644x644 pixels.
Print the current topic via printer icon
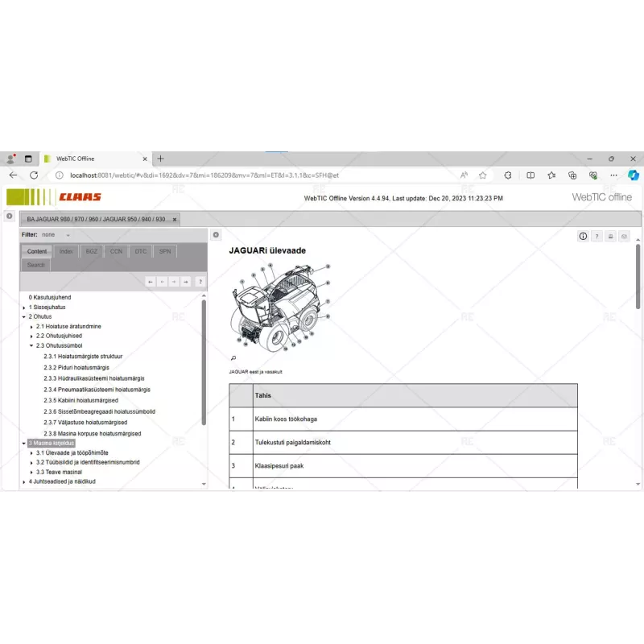(610, 235)
